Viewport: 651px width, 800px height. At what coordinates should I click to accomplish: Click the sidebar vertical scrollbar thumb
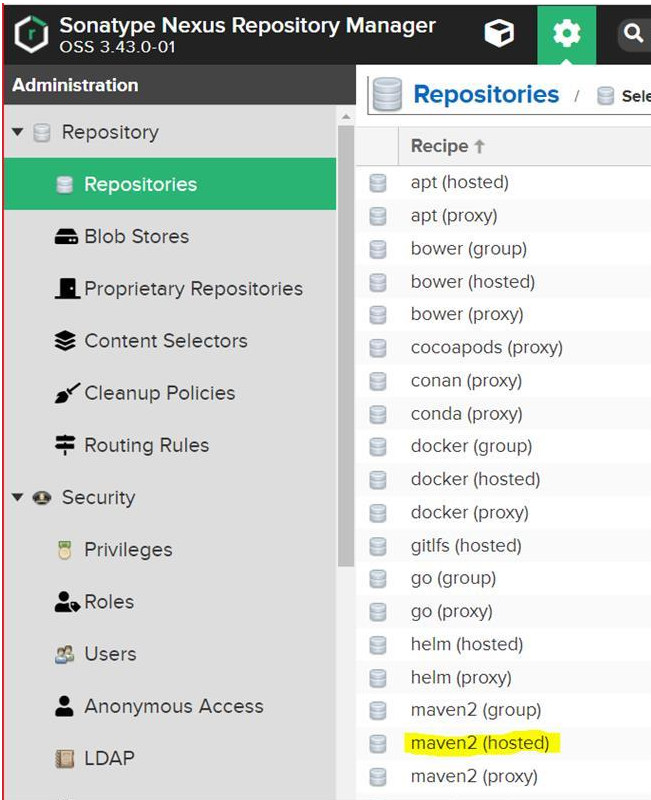tap(346, 346)
